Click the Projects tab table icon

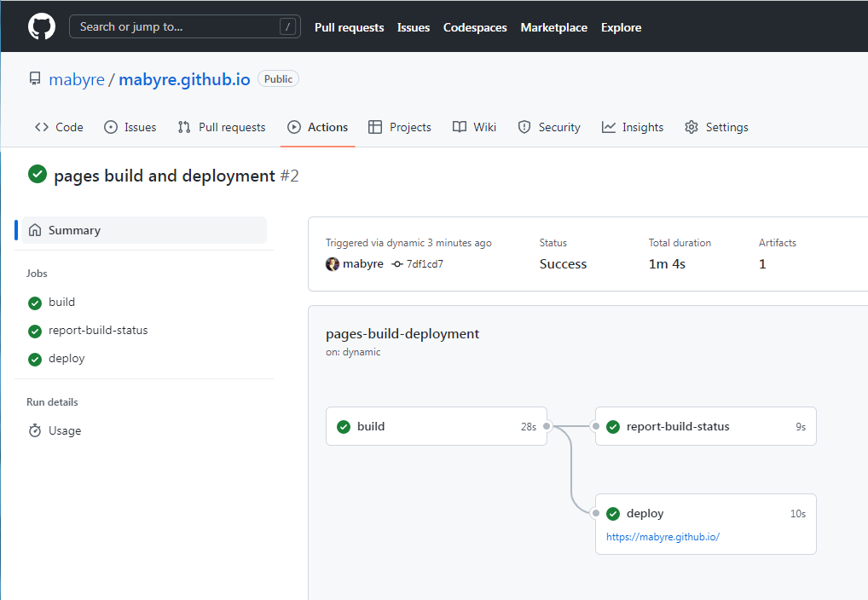(375, 127)
